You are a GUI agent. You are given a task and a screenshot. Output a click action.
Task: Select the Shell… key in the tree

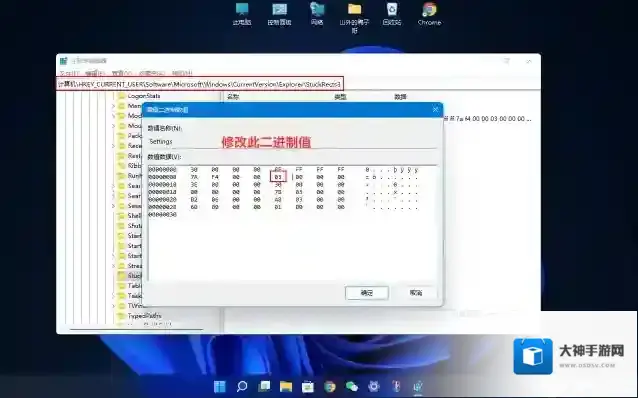pos(134,216)
